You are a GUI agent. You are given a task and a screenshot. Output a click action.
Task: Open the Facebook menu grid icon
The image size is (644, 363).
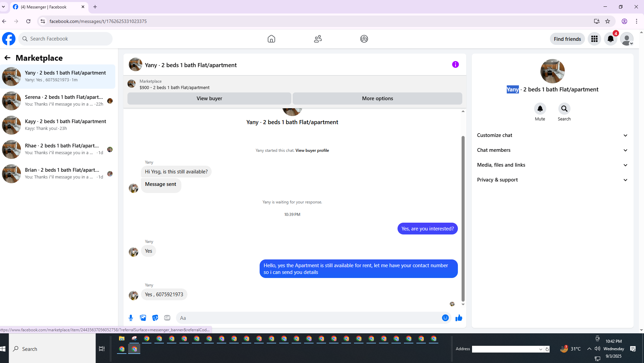tap(594, 39)
